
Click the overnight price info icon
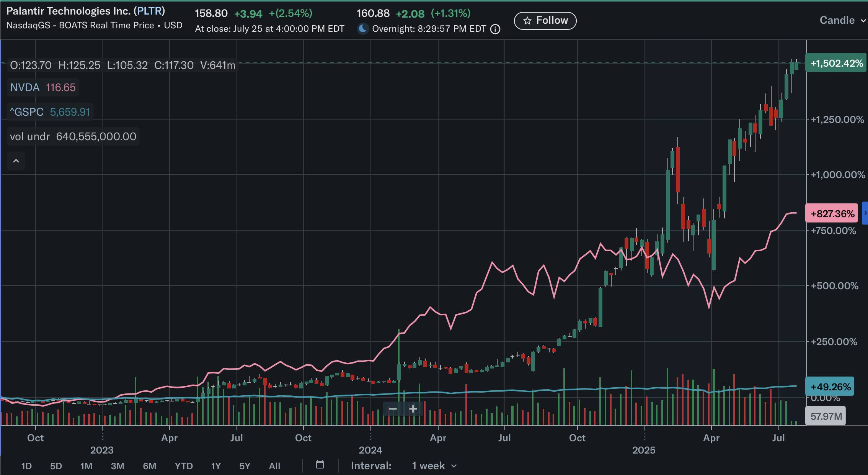pyautogui.click(x=495, y=29)
